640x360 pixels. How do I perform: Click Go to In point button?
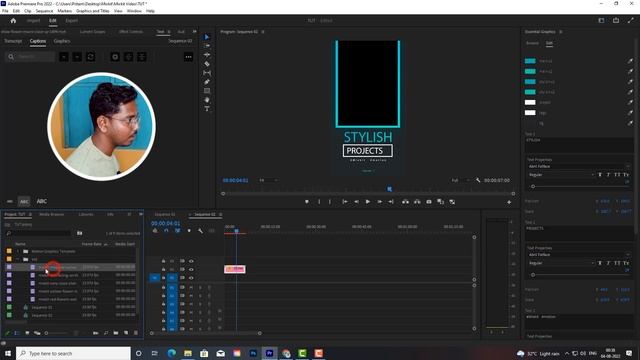point(344,202)
